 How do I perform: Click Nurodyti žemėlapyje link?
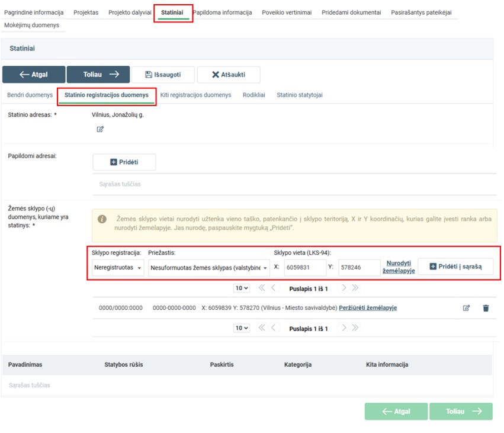point(400,267)
